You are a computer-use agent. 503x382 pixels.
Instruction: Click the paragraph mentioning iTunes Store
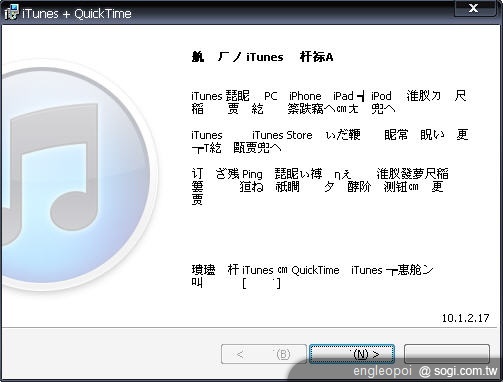330,141
